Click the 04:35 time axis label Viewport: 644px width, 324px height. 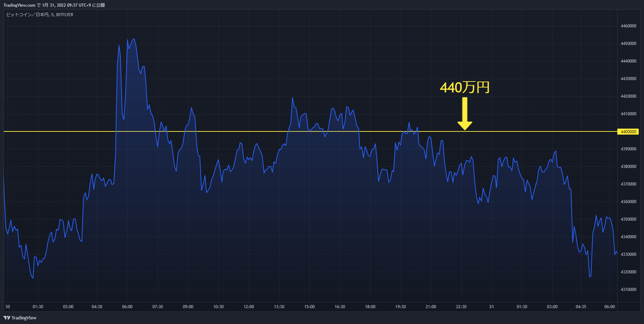(x=581, y=307)
